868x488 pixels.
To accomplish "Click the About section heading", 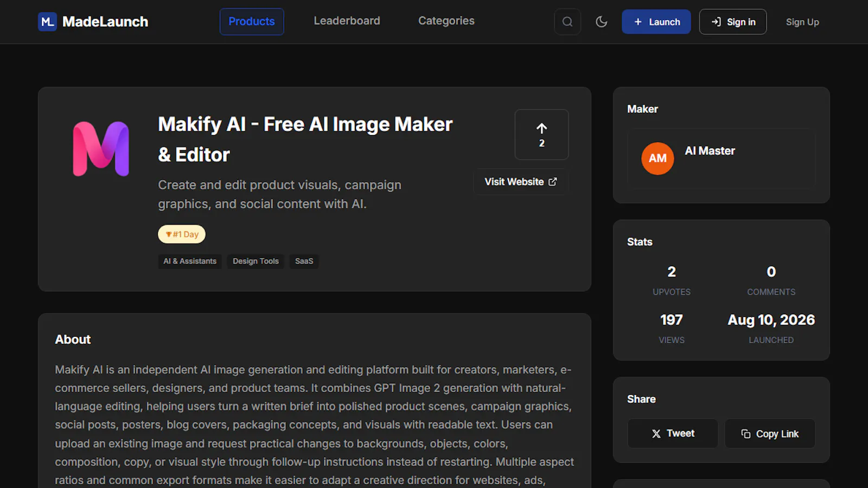I will 73,339.
